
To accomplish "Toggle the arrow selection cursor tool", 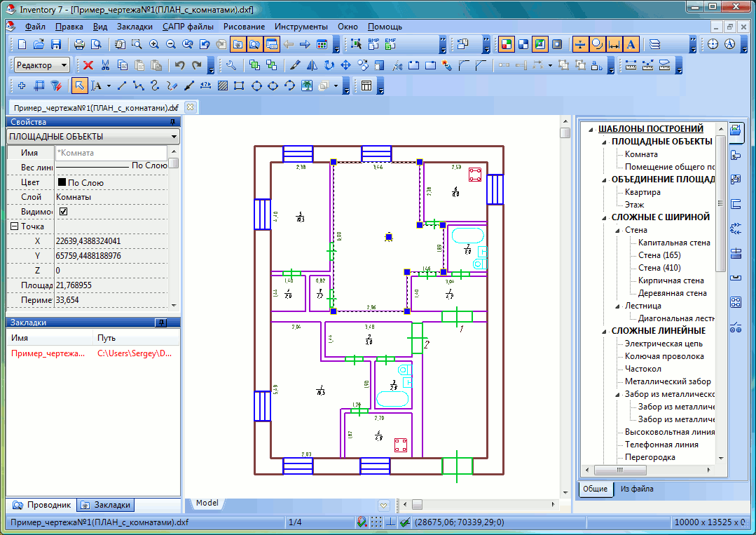I will pos(79,86).
